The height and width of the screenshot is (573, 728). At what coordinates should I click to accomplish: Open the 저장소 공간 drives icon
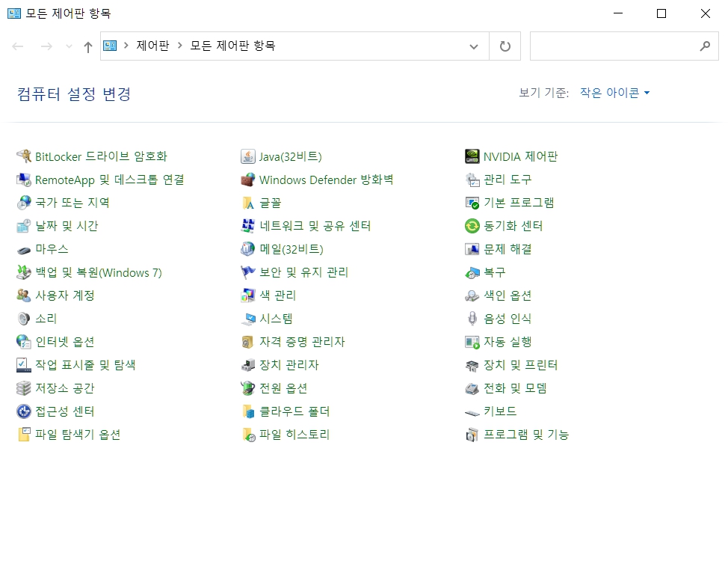24,388
